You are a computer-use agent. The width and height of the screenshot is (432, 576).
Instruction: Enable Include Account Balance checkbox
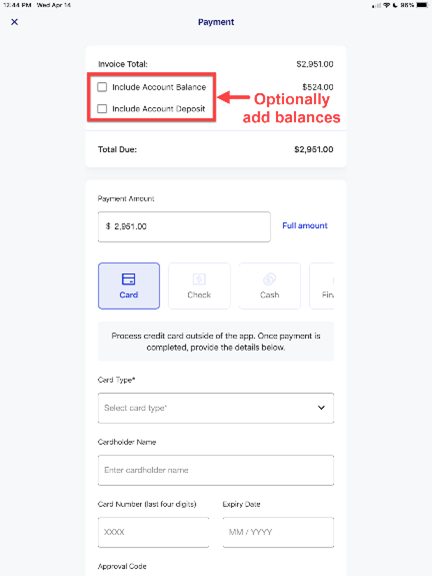(102, 87)
